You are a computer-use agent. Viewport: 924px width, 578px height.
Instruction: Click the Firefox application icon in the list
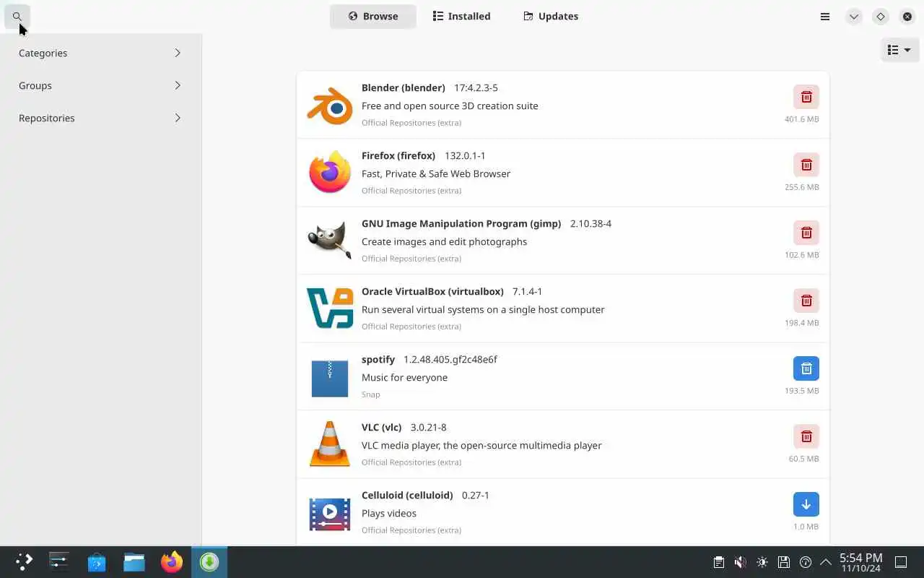tap(330, 173)
